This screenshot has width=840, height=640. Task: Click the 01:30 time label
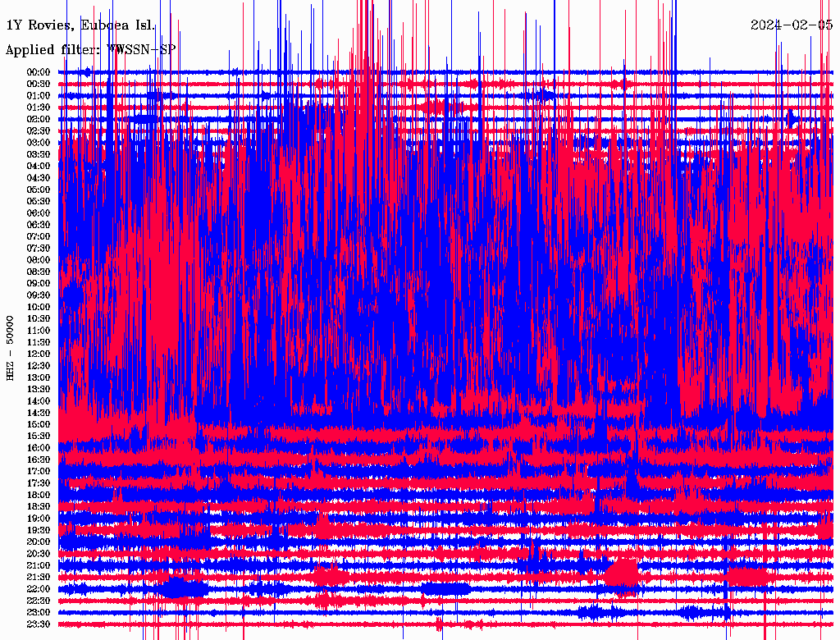[x=39, y=107]
